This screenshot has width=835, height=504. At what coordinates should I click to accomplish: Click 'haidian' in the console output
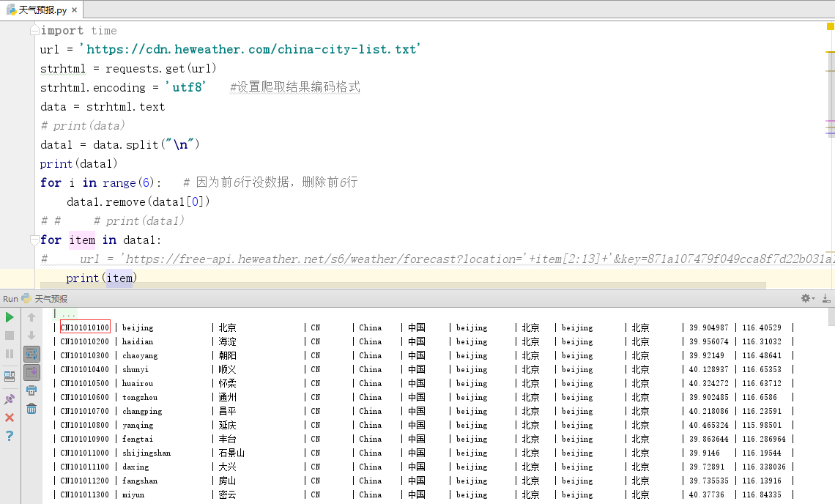138,341
